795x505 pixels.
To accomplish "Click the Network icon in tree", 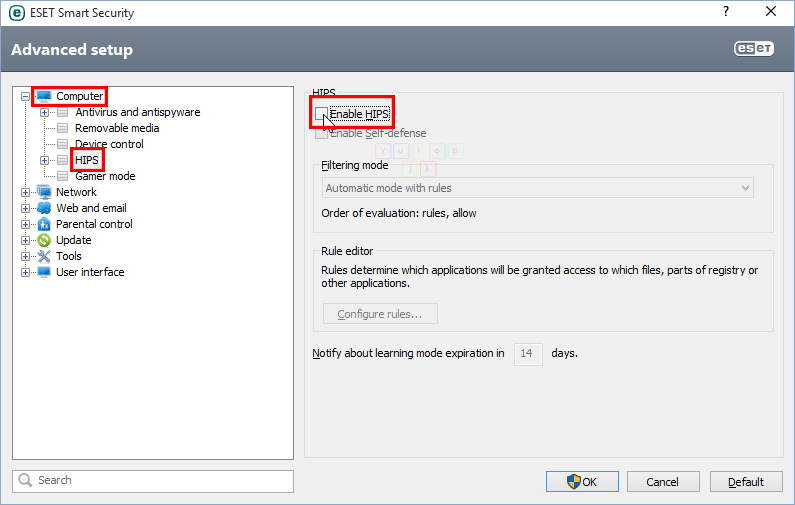I will [44, 192].
